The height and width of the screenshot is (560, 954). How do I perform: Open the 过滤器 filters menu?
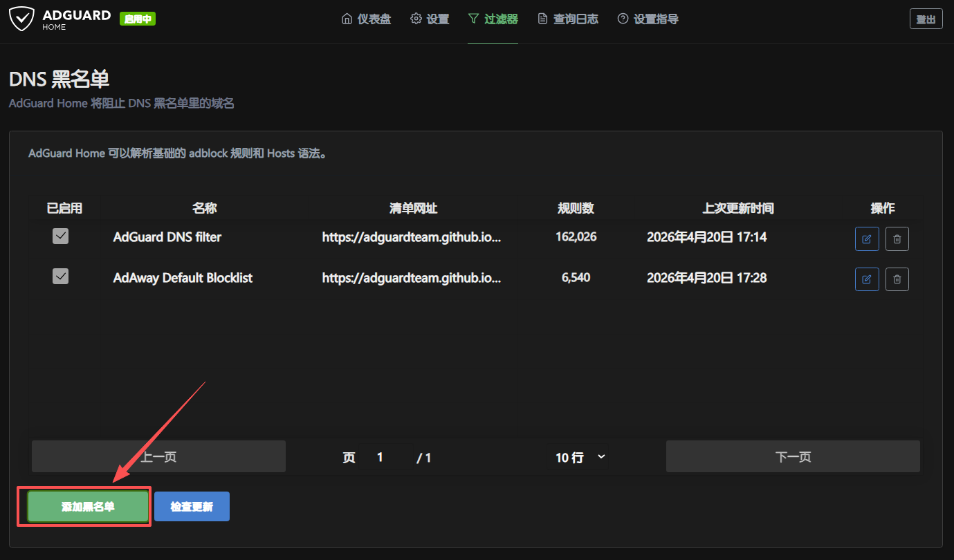[x=493, y=19]
